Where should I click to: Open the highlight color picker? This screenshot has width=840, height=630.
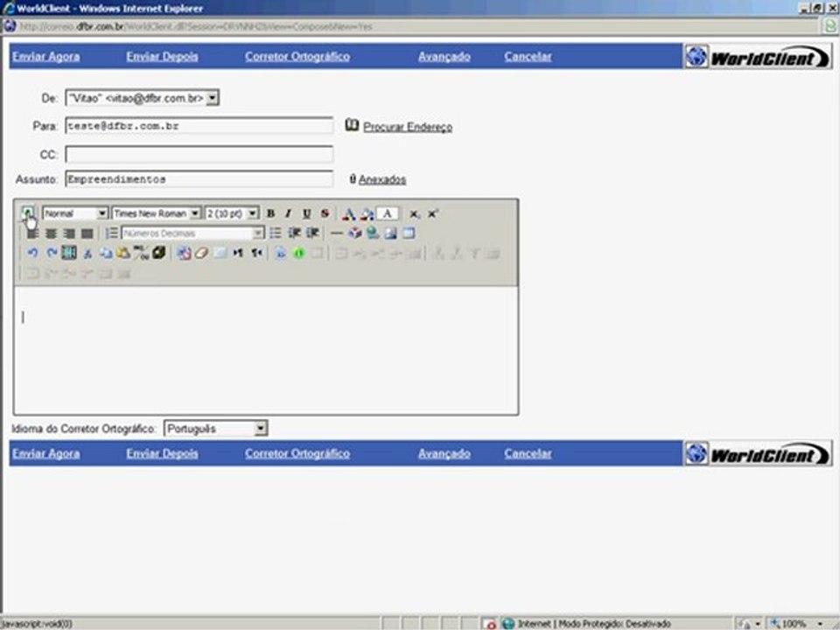coord(367,214)
